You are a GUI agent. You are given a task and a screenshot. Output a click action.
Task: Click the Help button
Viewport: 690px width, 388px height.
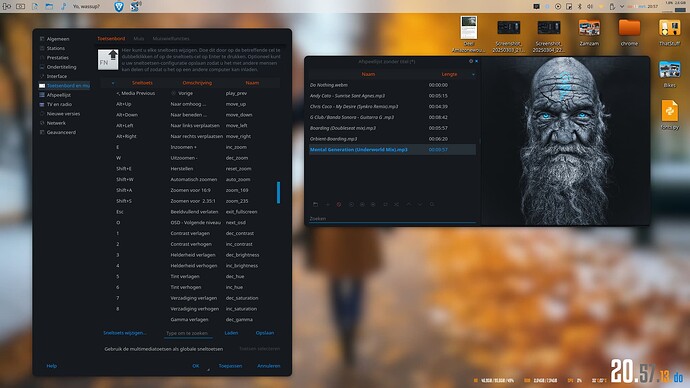click(x=51, y=366)
